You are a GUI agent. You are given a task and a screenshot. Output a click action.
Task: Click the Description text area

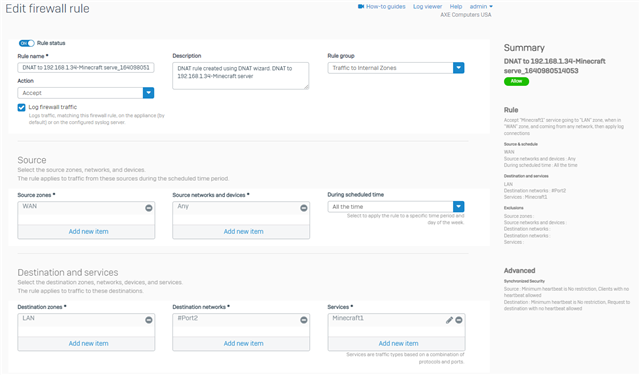point(241,76)
